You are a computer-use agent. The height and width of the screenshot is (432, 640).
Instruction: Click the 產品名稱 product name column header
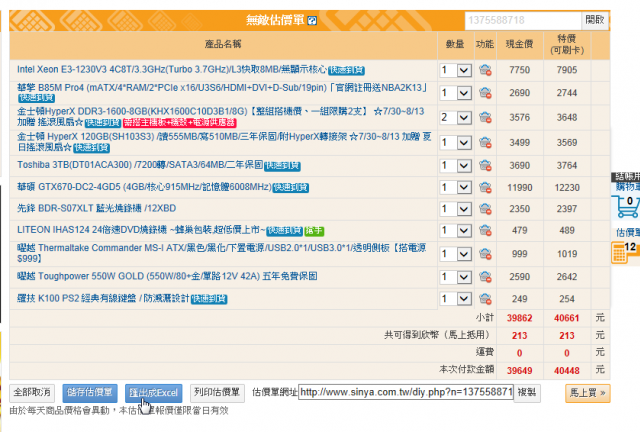[x=223, y=44]
